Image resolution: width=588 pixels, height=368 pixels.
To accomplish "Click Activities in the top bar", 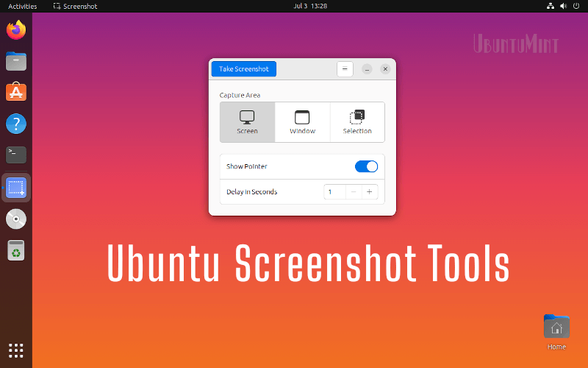I will (x=23, y=7).
